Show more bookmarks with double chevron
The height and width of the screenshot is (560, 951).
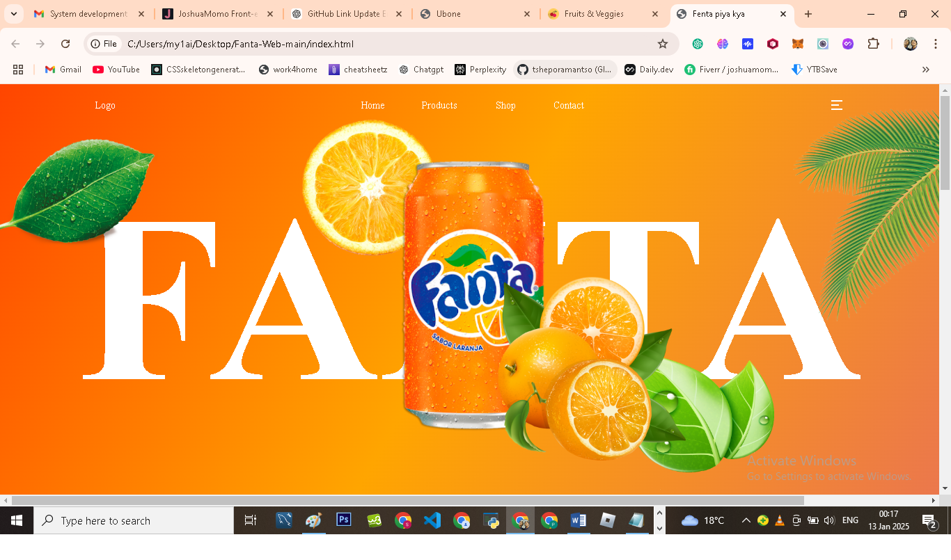(x=926, y=70)
